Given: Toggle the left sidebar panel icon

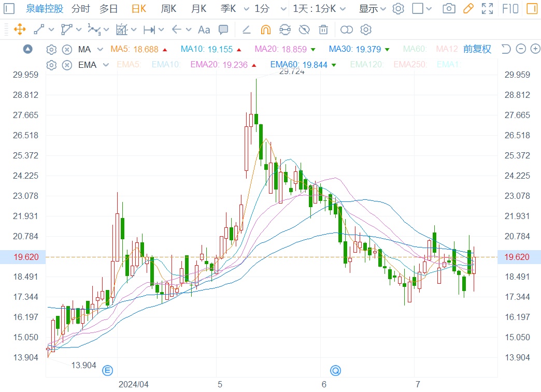Looking at the screenshot, I should coord(9,8).
